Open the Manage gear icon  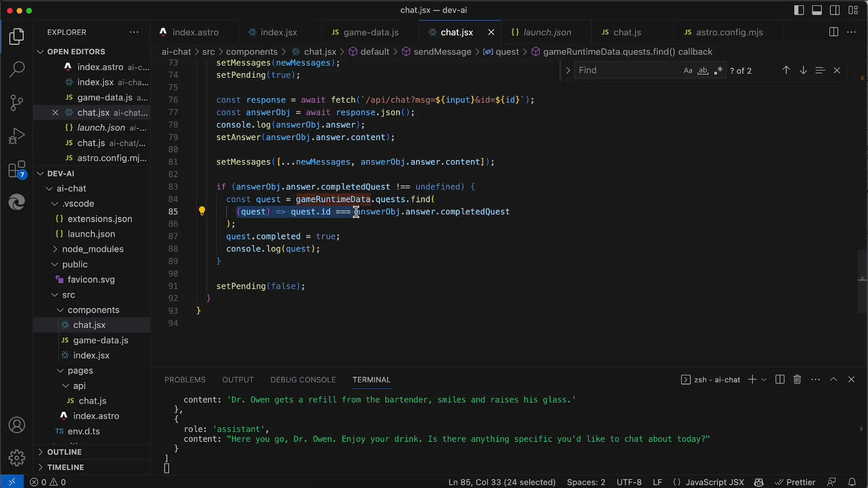(x=17, y=458)
